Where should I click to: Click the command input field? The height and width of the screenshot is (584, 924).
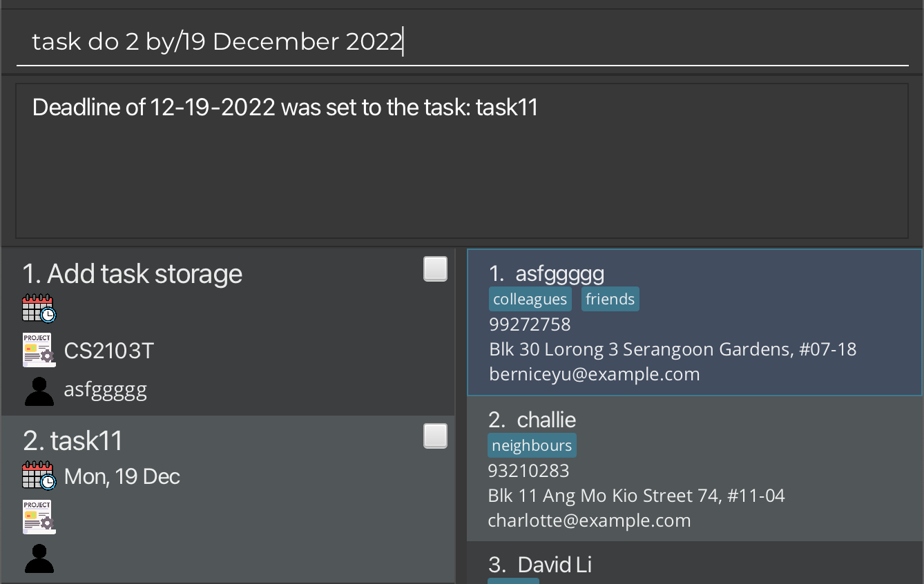coord(462,42)
